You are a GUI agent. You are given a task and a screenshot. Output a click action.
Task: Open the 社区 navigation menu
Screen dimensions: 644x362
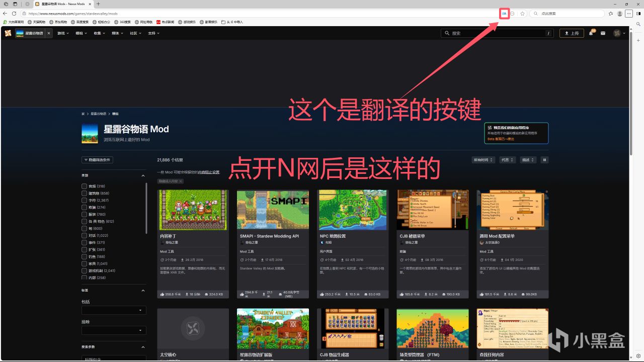click(135, 33)
